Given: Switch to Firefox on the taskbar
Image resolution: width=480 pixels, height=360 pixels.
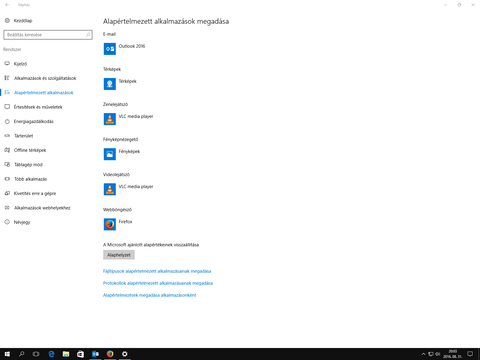Looking at the screenshot, I should [110, 354].
